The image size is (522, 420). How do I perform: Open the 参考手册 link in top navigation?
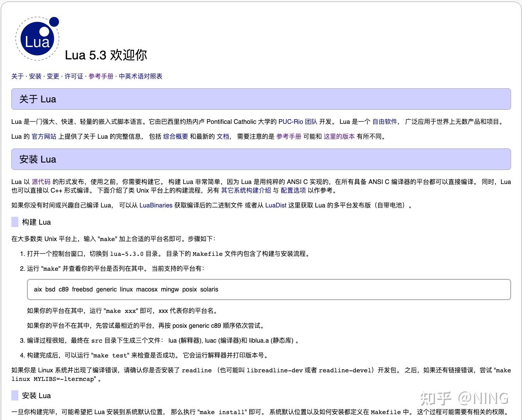pos(101,76)
